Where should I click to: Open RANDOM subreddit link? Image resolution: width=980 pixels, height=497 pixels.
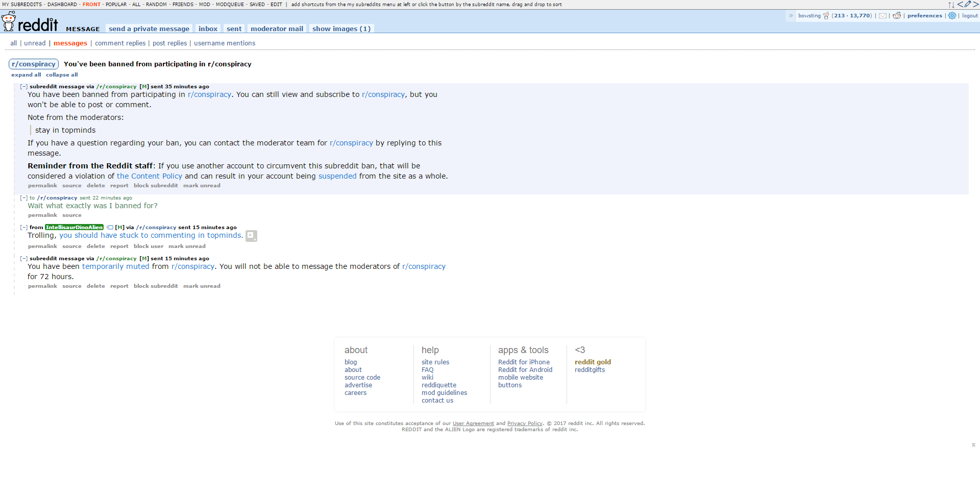(156, 5)
